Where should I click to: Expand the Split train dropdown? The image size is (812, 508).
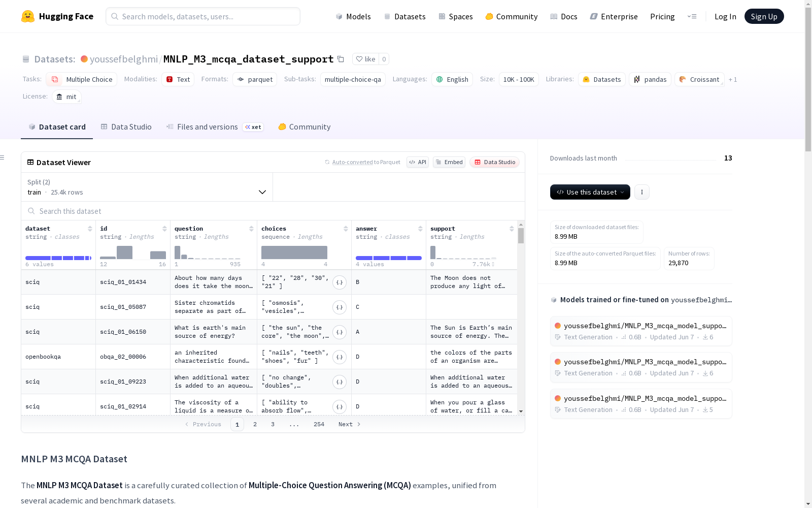click(147, 187)
